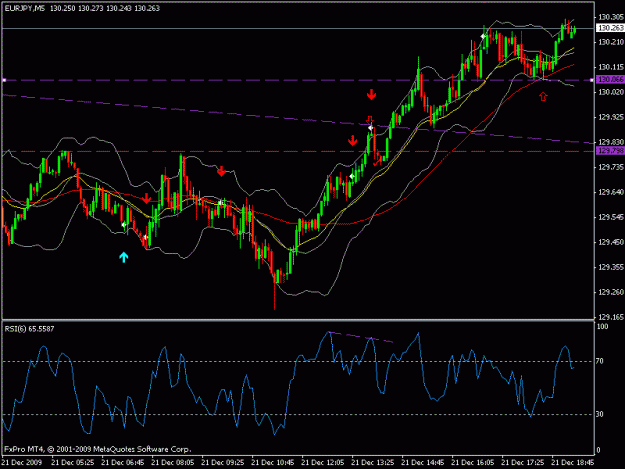Screen dimensions: 625x469
Task: Click the purple 130.066 price tag
Action: 610,79
